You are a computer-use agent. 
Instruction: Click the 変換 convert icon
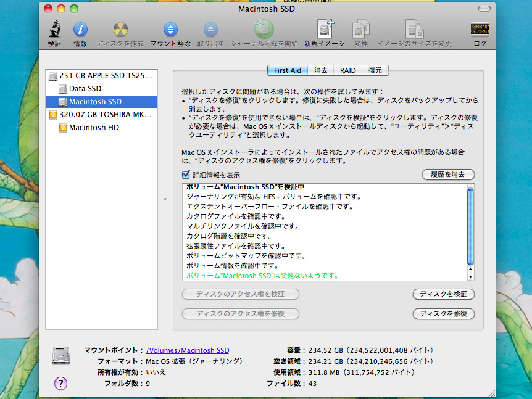(360, 29)
